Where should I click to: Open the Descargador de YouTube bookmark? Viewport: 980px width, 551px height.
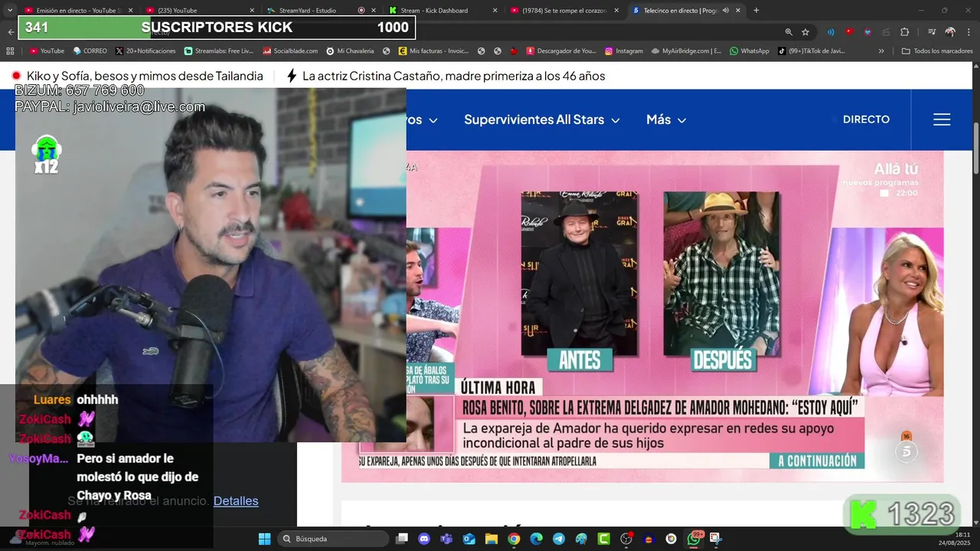tap(560, 51)
